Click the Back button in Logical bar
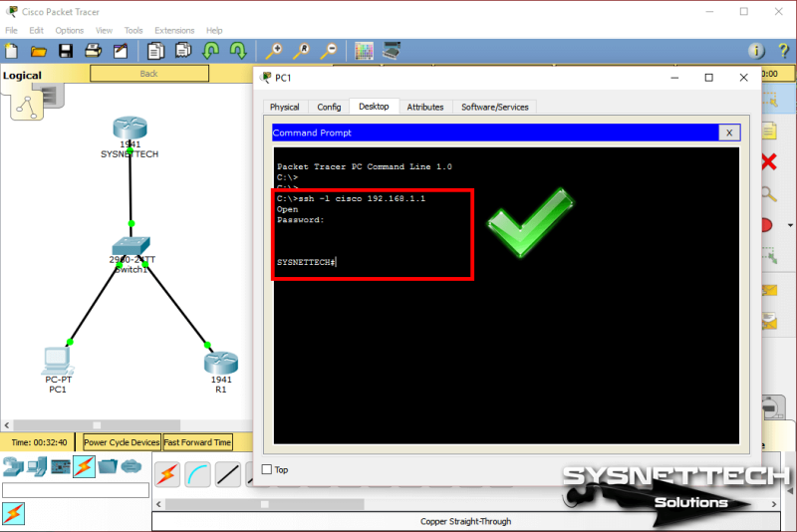Screen dimensions: 797x532 click(x=148, y=74)
